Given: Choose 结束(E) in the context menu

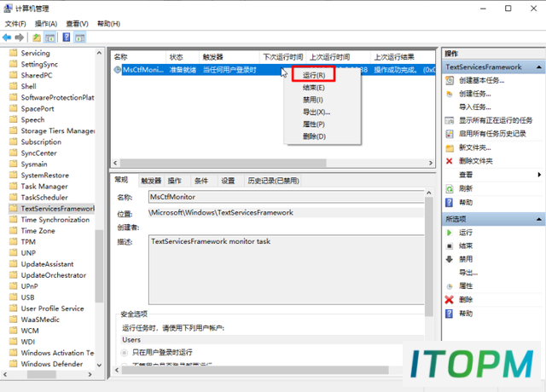Looking at the screenshot, I should coord(314,88).
